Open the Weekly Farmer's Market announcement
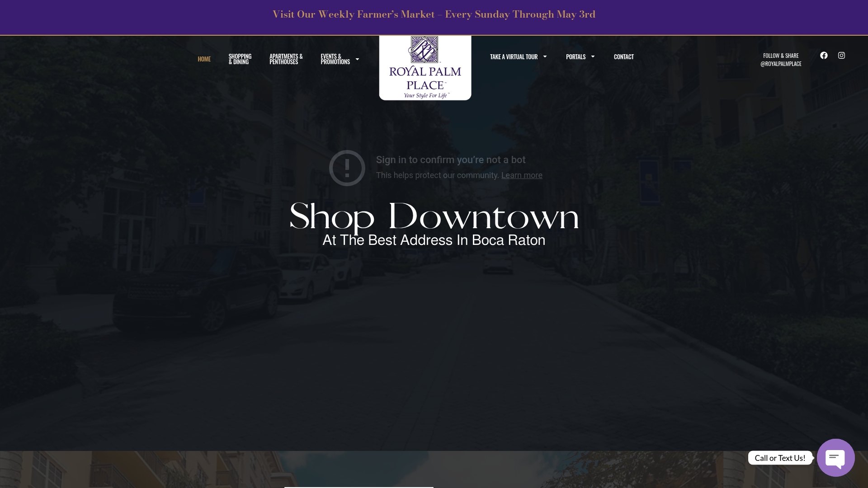This screenshot has height=488, width=868. click(434, 14)
